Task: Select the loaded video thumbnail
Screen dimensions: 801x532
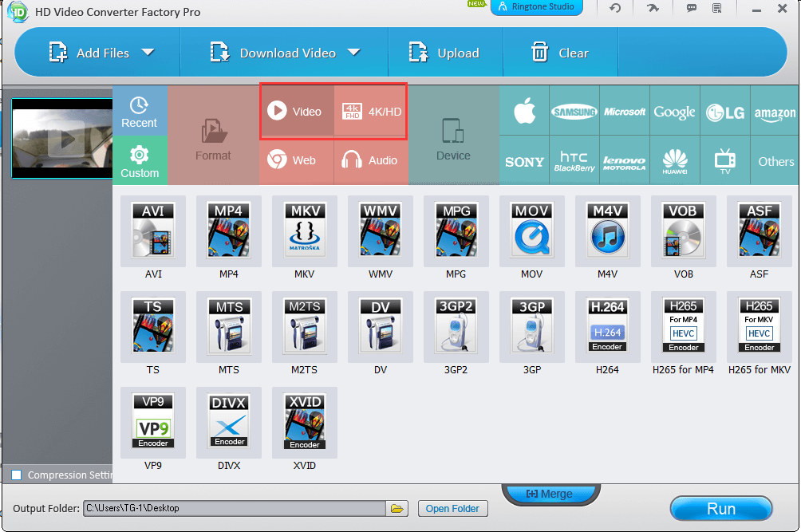Action: [61, 139]
